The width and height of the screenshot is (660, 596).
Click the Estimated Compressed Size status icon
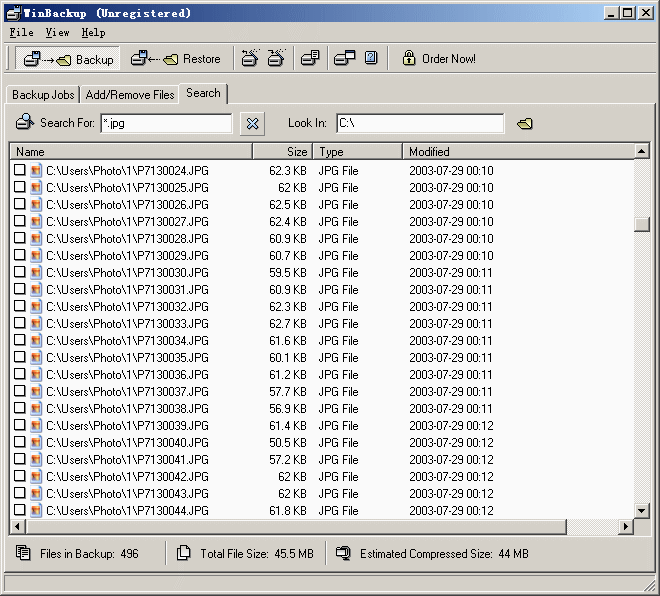[x=343, y=553]
